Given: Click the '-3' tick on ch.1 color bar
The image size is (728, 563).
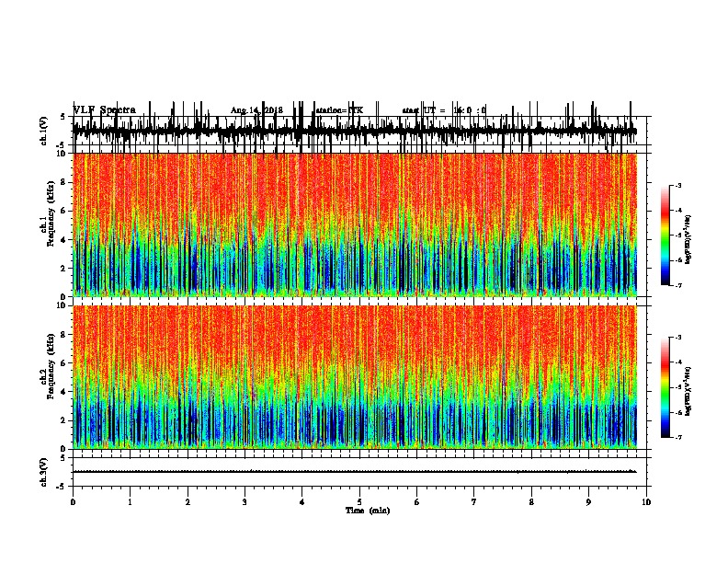Looking at the screenshot, I should point(678,185).
